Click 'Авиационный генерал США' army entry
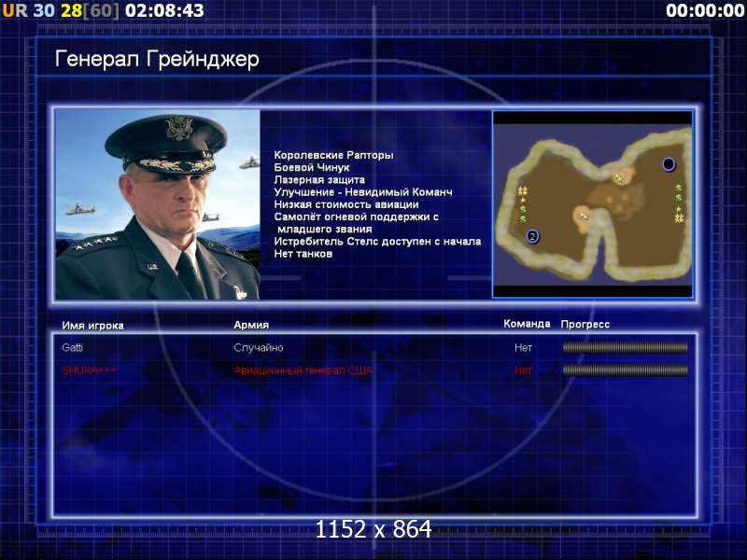747x560 pixels. [x=303, y=371]
